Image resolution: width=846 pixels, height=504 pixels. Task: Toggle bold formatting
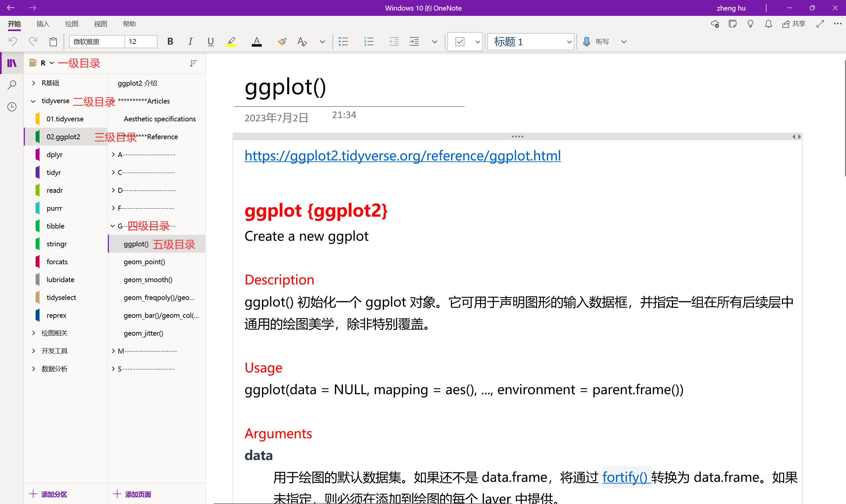(170, 41)
